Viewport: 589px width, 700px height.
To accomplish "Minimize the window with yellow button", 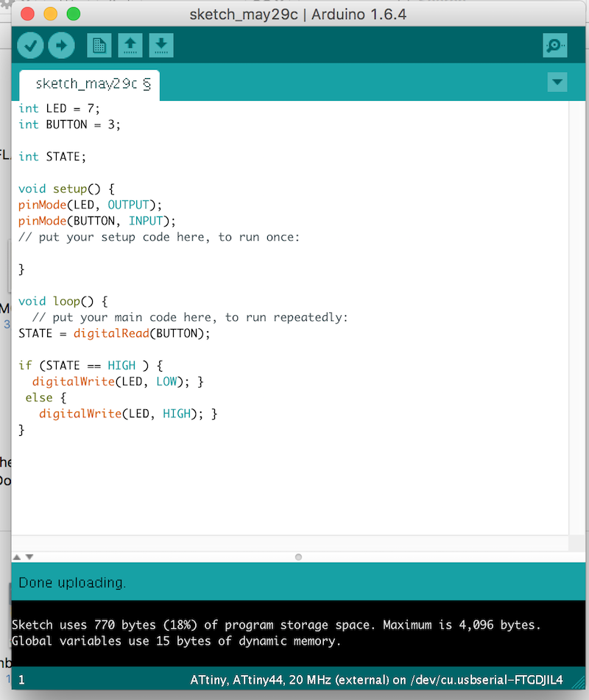I will point(51,14).
